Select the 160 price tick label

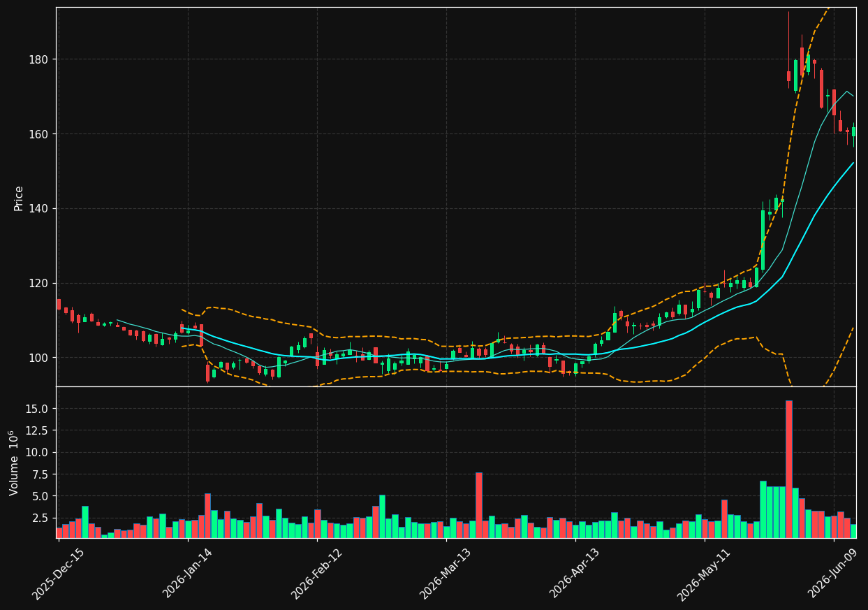[38, 134]
